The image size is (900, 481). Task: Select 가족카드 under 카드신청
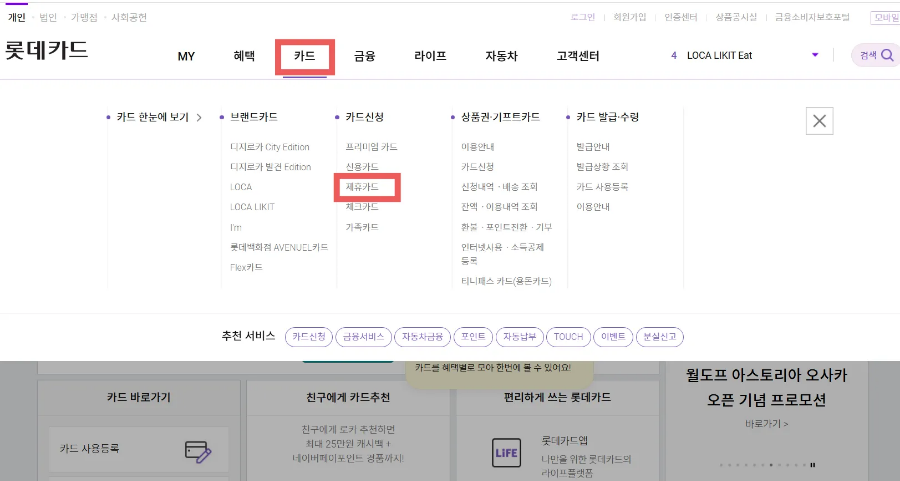(x=362, y=227)
